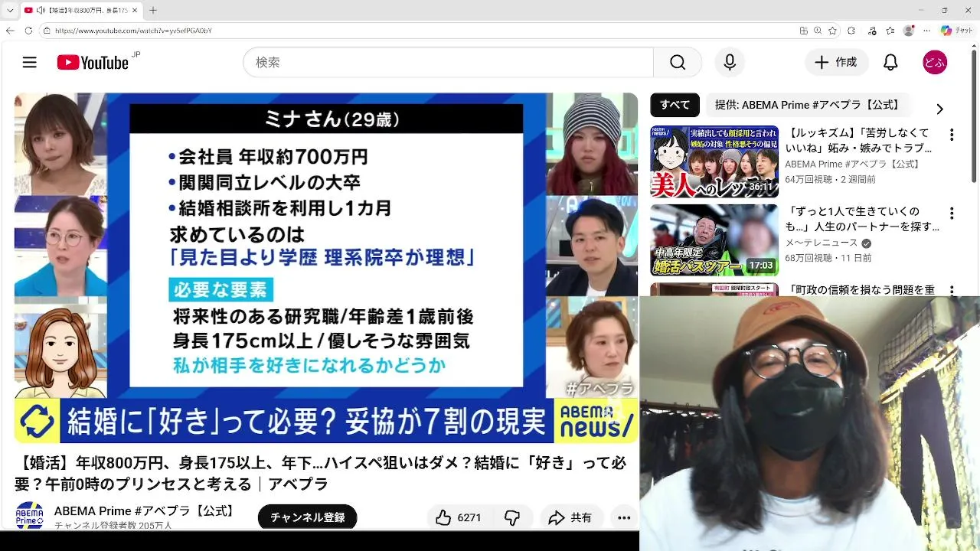Click the video player to pause
This screenshot has width=980, height=551.
[326, 268]
